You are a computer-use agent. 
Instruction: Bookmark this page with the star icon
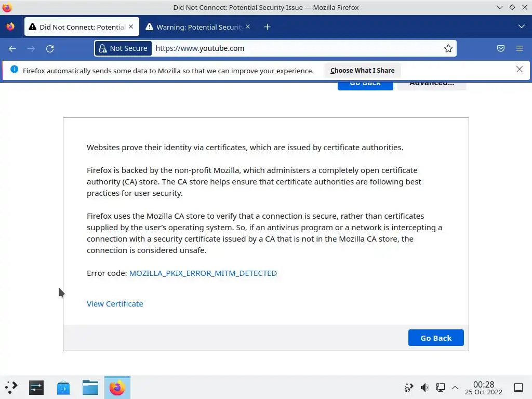(448, 48)
